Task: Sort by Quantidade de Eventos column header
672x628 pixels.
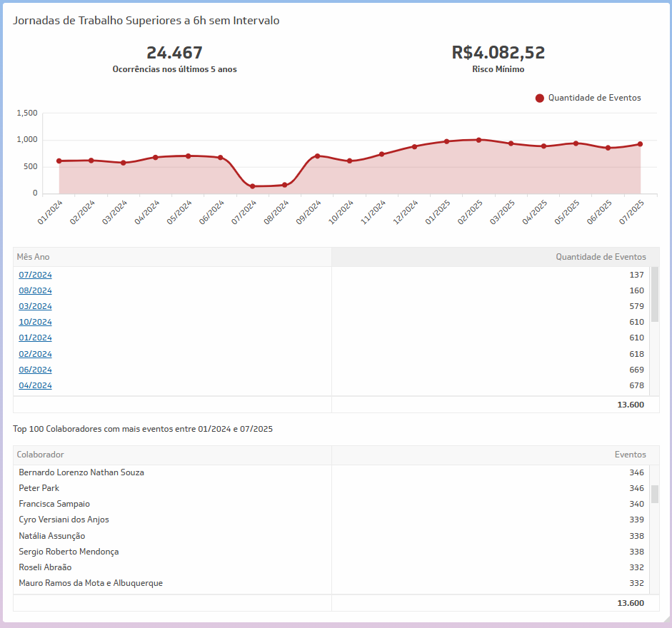Action: coord(601,257)
